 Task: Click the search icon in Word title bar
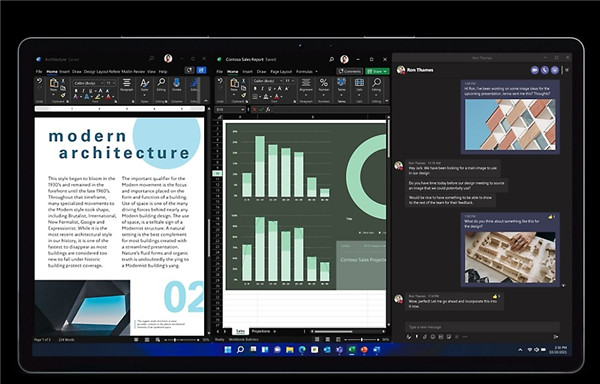tap(152, 59)
